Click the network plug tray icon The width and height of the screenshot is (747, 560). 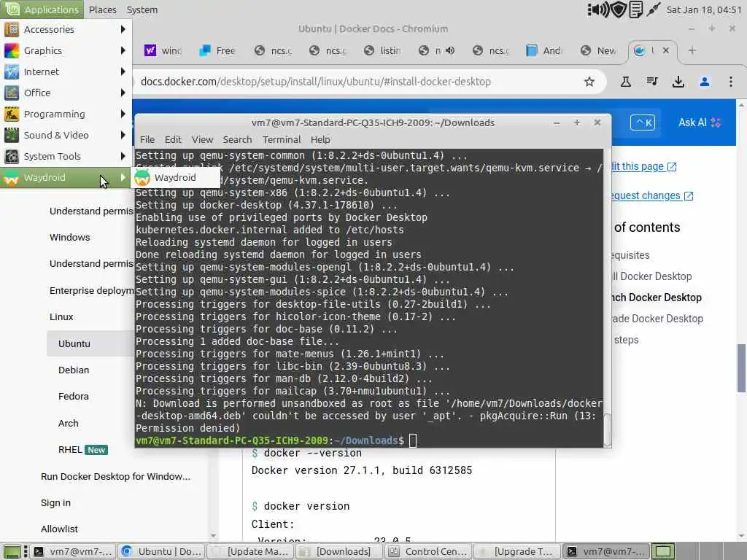click(x=653, y=9)
